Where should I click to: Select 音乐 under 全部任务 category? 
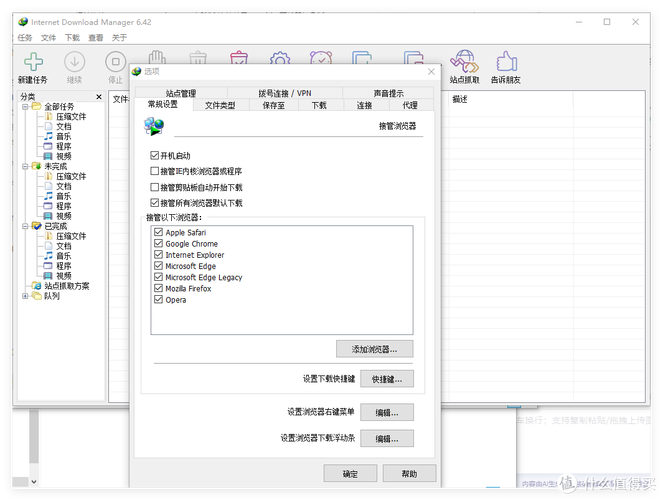click(63, 137)
